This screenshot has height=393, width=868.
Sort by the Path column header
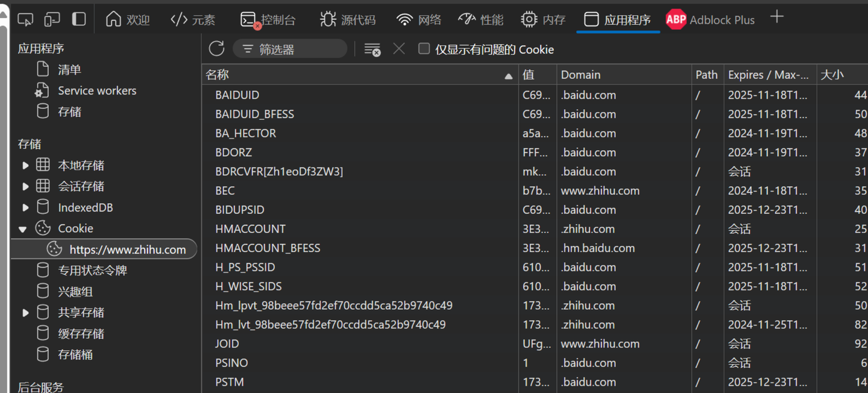click(x=707, y=75)
